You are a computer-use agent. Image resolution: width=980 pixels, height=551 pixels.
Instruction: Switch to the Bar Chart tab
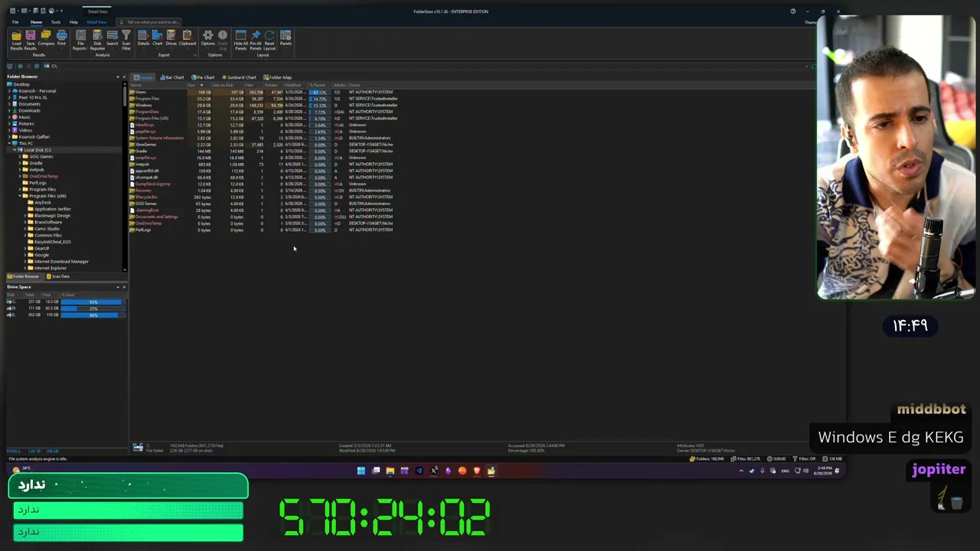pyautogui.click(x=172, y=77)
